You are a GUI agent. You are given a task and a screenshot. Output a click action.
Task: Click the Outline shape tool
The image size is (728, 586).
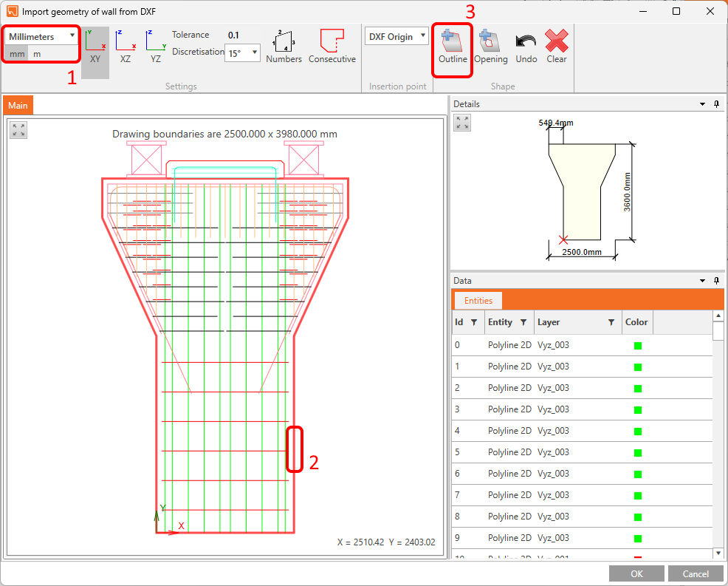click(x=453, y=47)
